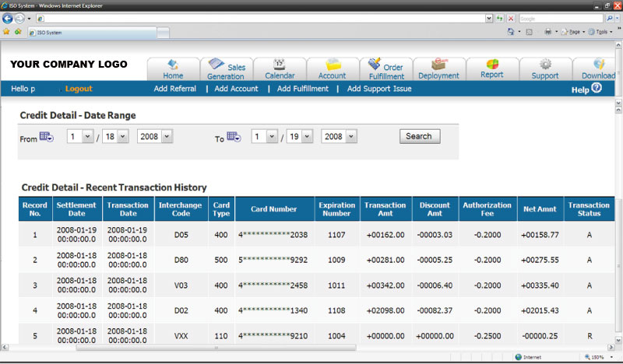Viewport: 623px width, 364px height.
Task: Open the Deployment tab
Action: [439, 69]
